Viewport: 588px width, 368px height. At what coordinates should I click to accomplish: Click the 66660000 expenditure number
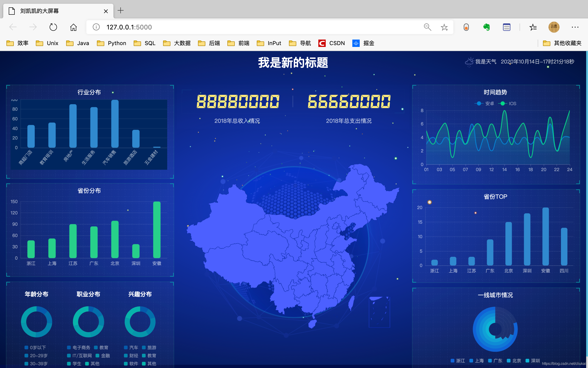point(349,101)
